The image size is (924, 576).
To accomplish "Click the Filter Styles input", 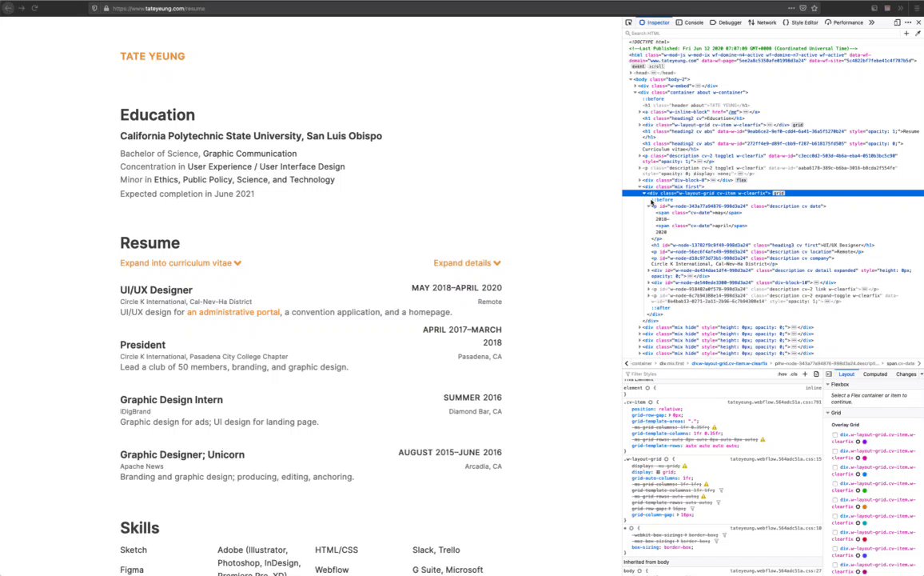I will 699,374.
